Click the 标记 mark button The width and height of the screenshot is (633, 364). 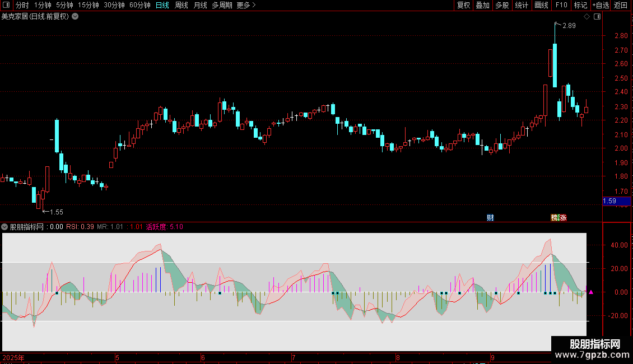click(580, 5)
